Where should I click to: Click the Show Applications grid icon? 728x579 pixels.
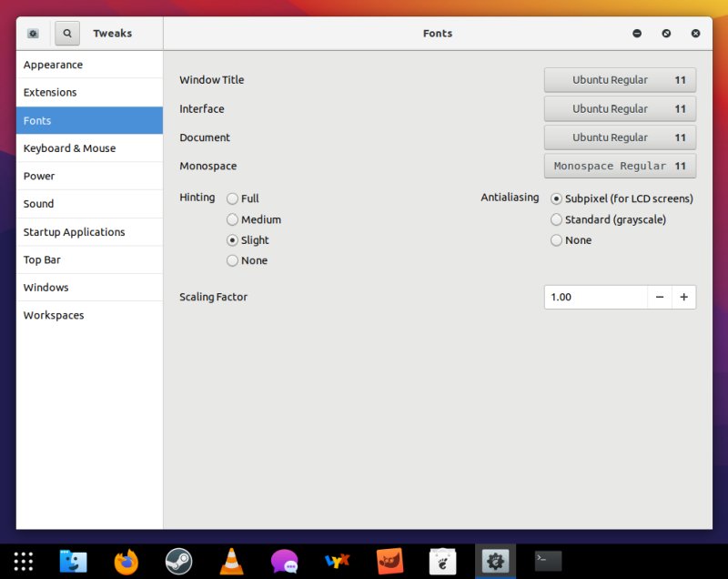pos(22,561)
